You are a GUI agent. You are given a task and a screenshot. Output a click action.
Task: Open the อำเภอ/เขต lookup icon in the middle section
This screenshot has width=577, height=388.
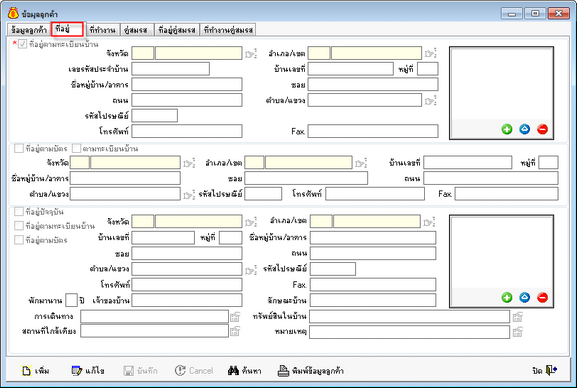click(x=361, y=163)
